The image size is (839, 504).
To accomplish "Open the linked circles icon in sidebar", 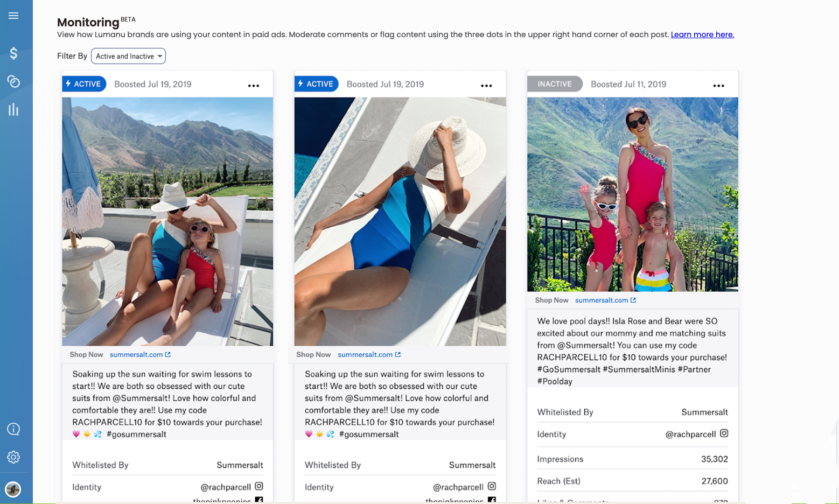I will pos(13,81).
